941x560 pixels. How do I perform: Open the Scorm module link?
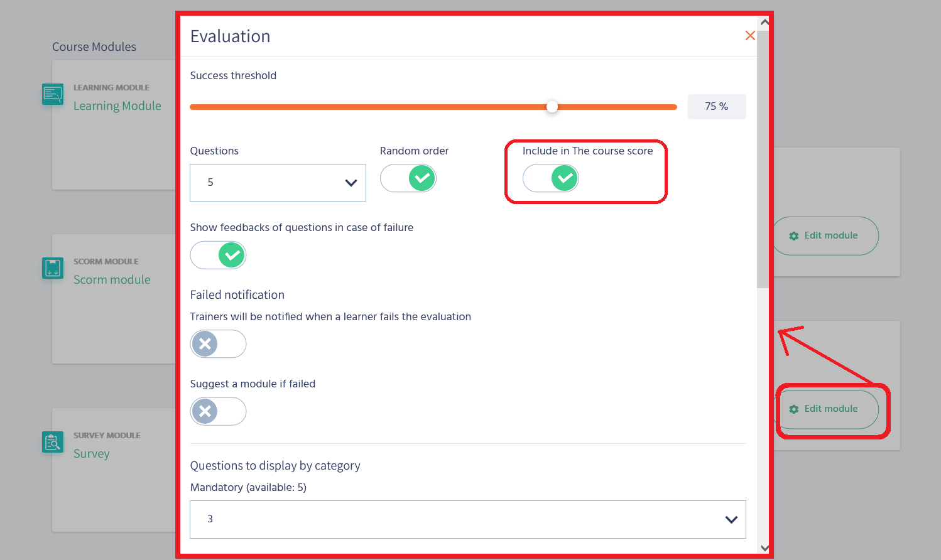[x=112, y=280]
